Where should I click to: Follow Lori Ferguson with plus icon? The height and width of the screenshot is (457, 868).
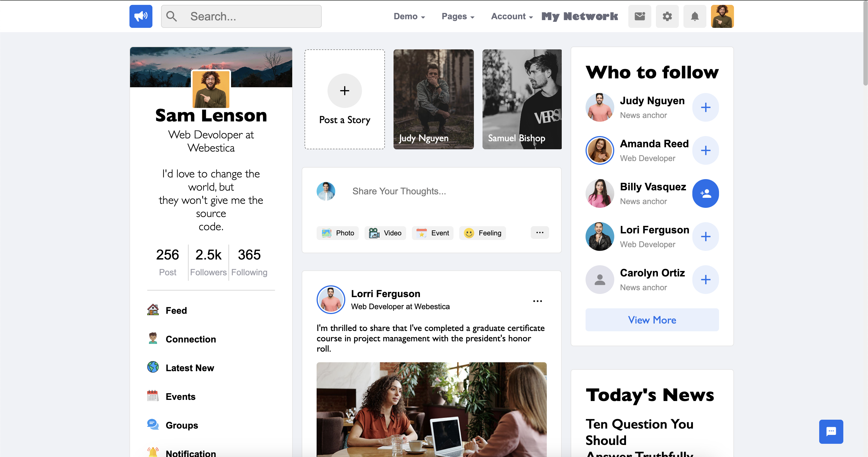(x=706, y=237)
